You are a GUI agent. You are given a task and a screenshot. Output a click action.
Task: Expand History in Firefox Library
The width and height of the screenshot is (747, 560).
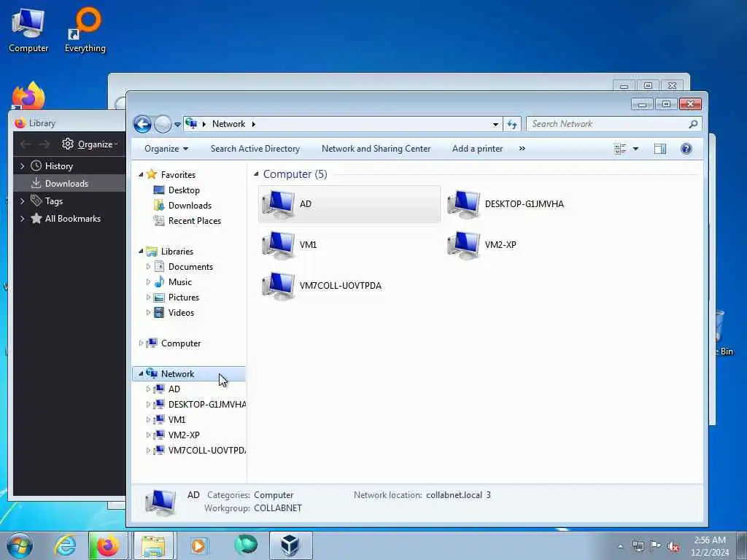(23, 166)
